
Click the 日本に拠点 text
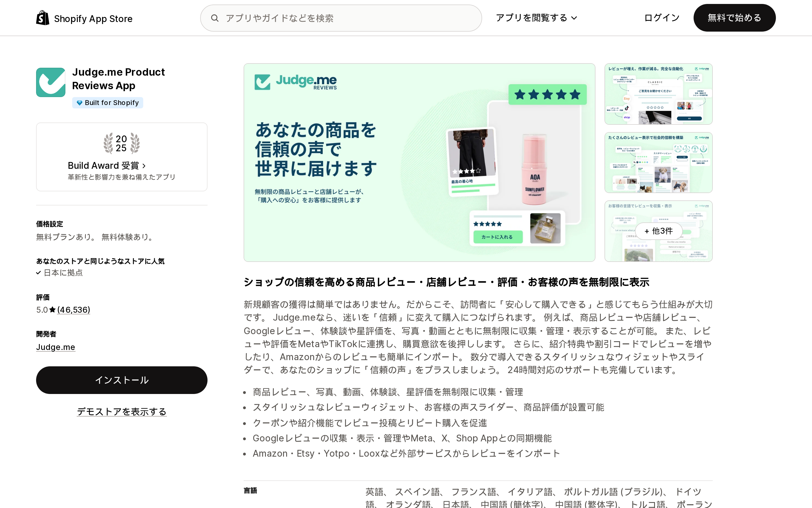click(63, 273)
